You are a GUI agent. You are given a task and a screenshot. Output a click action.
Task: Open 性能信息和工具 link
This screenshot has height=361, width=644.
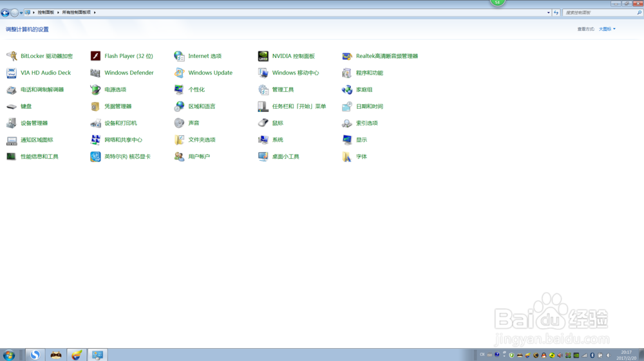(39, 157)
